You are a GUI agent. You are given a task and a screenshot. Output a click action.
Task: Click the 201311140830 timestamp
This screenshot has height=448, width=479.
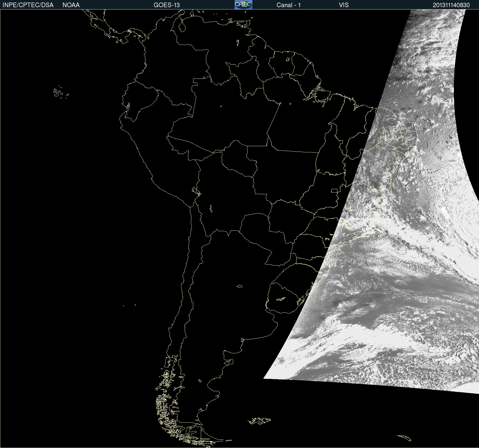(x=451, y=5)
